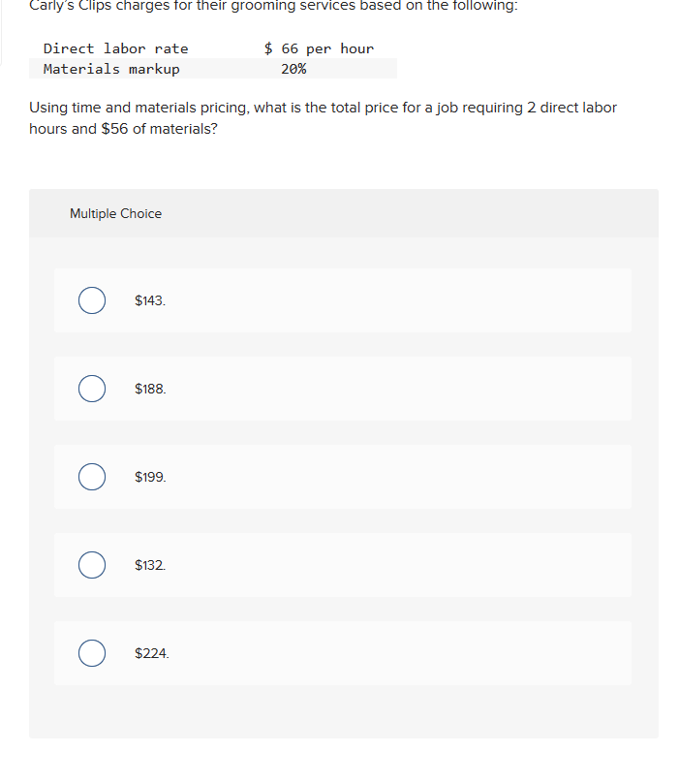This screenshot has width=679, height=784.
Task: Select the $224 answer radio button
Action: click(x=92, y=653)
